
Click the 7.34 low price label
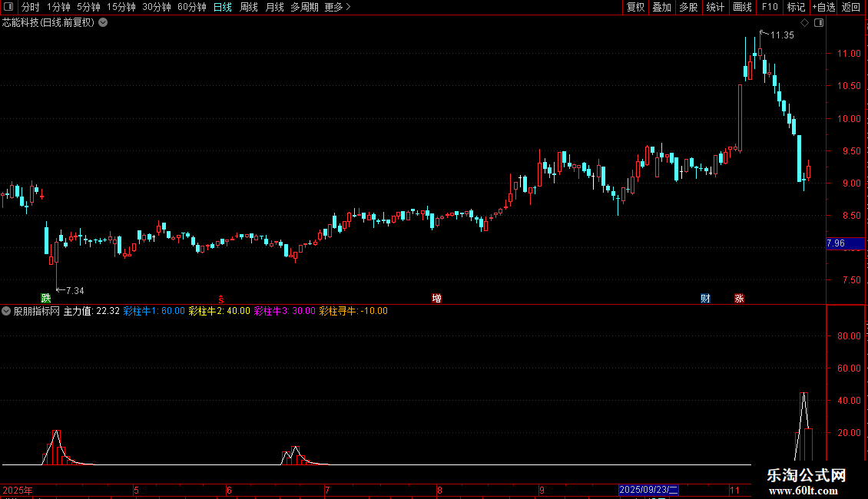click(75, 290)
